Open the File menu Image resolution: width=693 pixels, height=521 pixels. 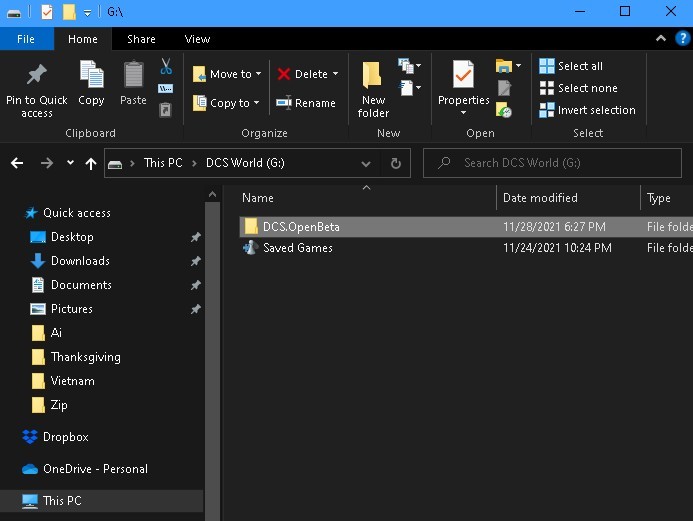tap(26, 39)
